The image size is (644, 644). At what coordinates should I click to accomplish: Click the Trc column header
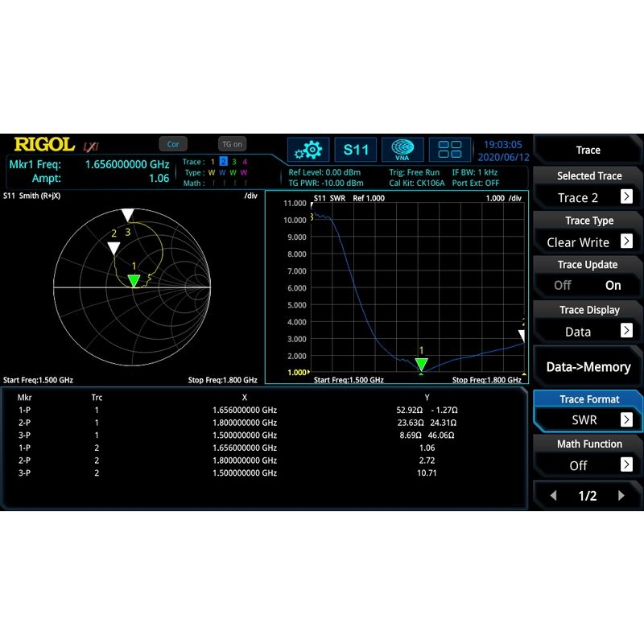pos(97,397)
